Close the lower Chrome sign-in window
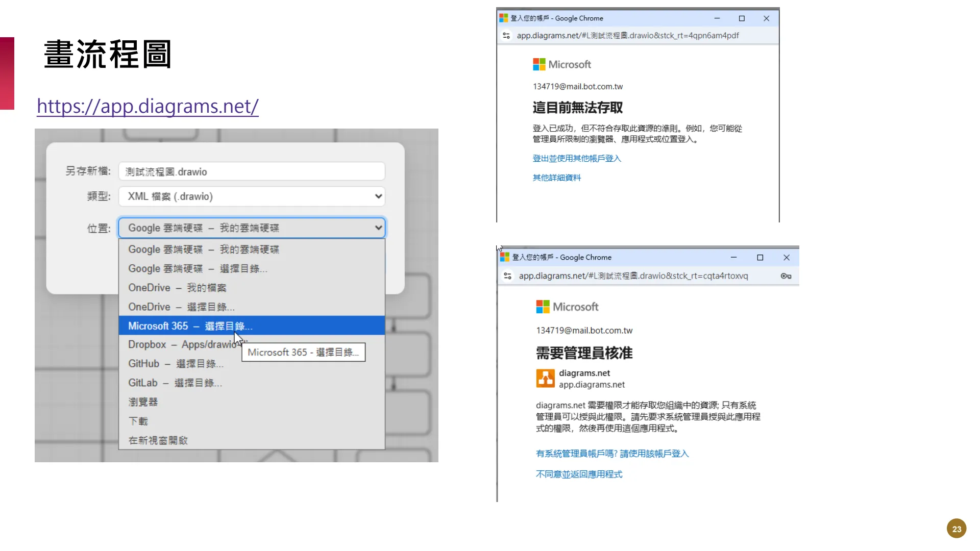The height and width of the screenshot is (551, 980). coord(787,258)
